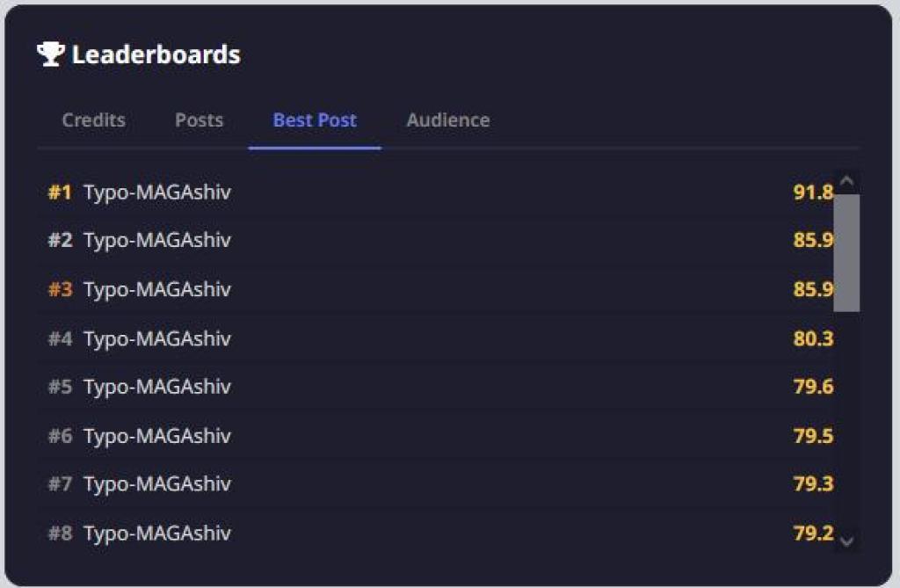Click the #5 rank number label
This screenshot has width=900, height=588.
coord(60,387)
